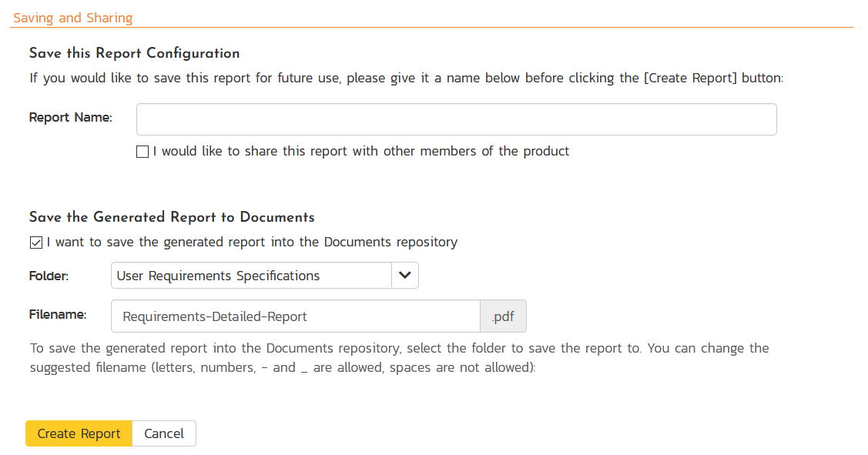The height and width of the screenshot is (455, 868).
Task: Click the .pdf extension addon
Action: coord(503,316)
